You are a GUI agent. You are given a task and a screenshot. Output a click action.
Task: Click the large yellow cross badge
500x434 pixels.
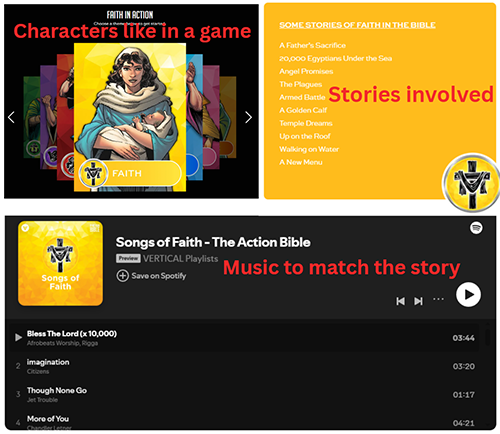point(471,182)
